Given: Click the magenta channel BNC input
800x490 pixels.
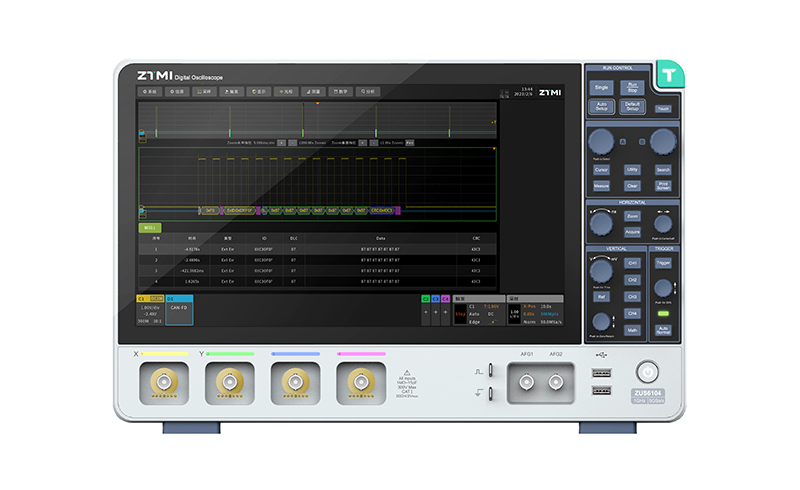Looking at the screenshot, I should 361,382.
